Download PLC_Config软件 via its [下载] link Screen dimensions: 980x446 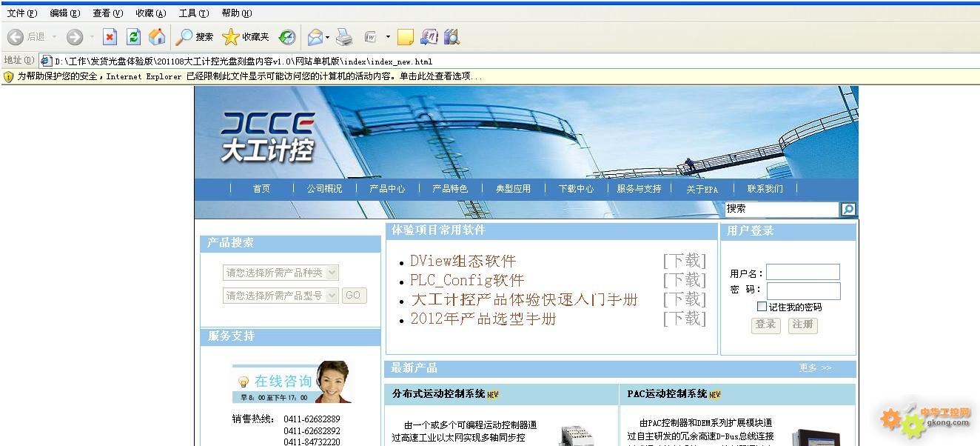click(685, 280)
